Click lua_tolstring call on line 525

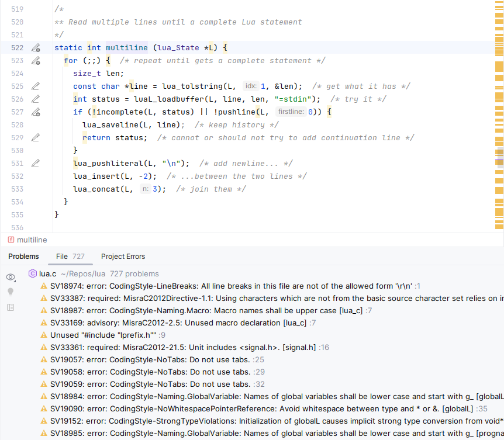(192, 86)
